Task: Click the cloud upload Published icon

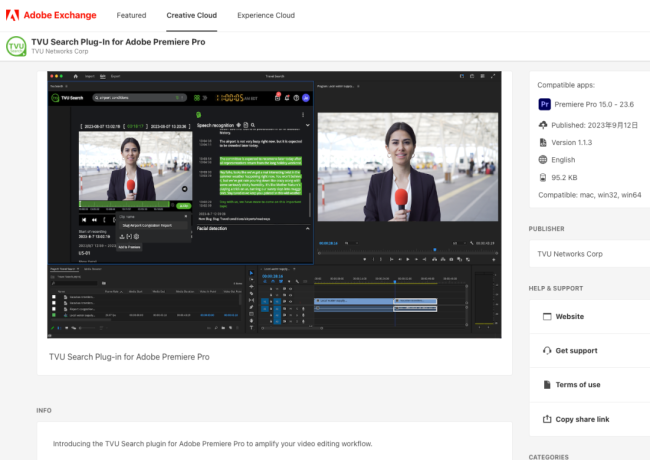Action: tap(543, 125)
